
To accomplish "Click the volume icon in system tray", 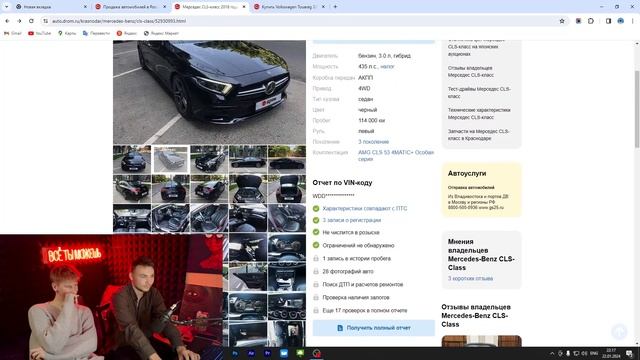I will [584, 353].
